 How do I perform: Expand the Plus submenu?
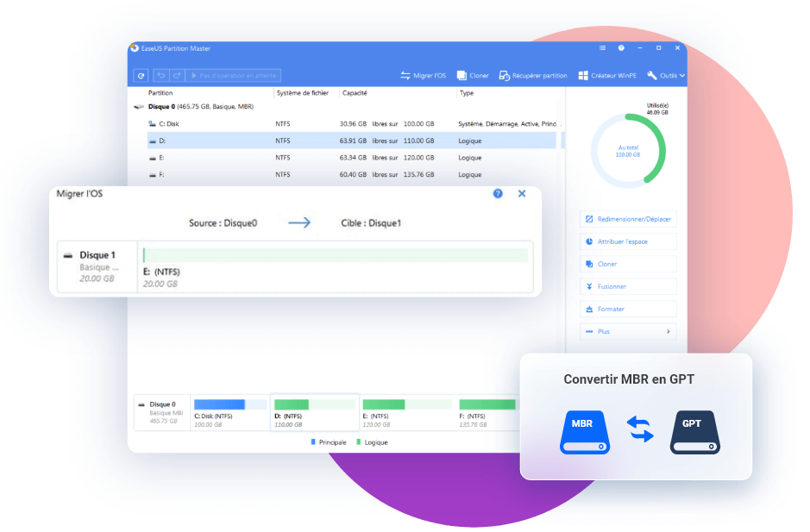coord(628,331)
